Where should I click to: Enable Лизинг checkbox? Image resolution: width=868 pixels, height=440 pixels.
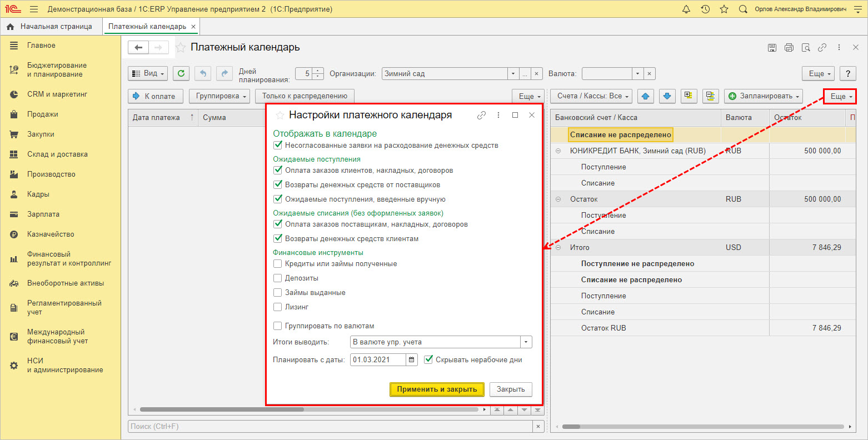click(x=278, y=307)
